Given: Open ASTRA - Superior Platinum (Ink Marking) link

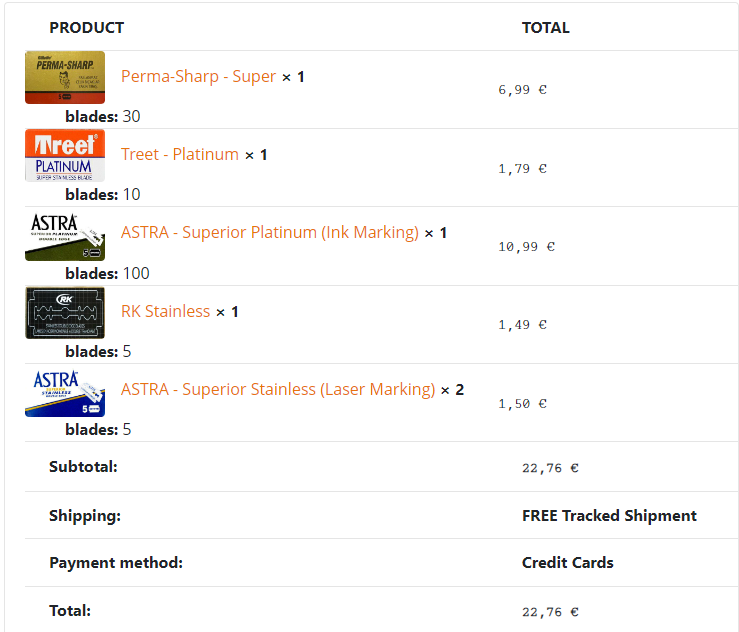Looking at the screenshot, I should pyautogui.click(x=270, y=233).
